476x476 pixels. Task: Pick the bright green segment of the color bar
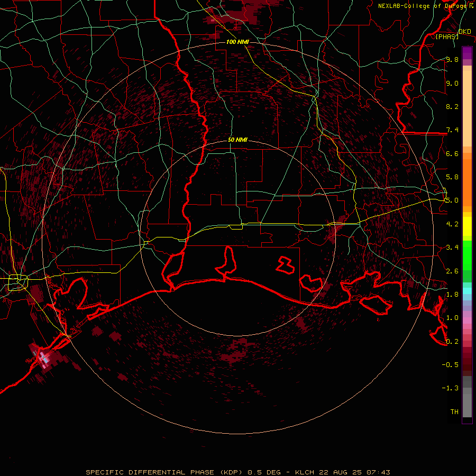467,255
